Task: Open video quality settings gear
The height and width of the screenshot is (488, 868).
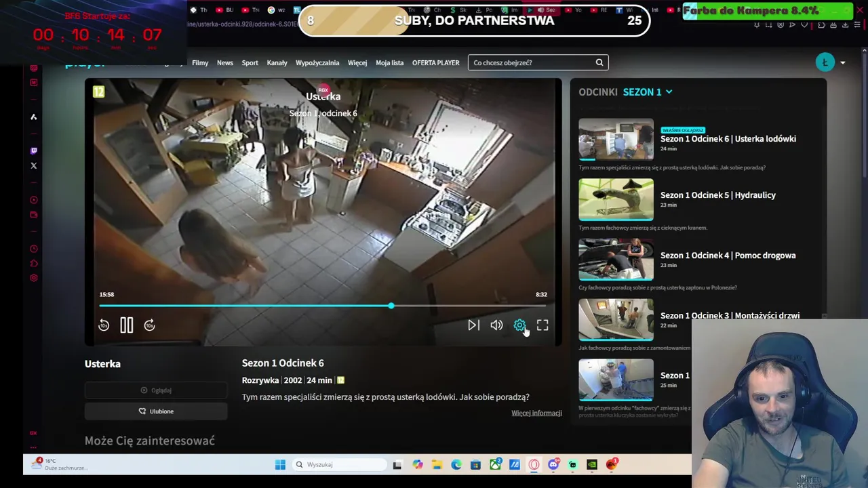Action: pos(519,325)
